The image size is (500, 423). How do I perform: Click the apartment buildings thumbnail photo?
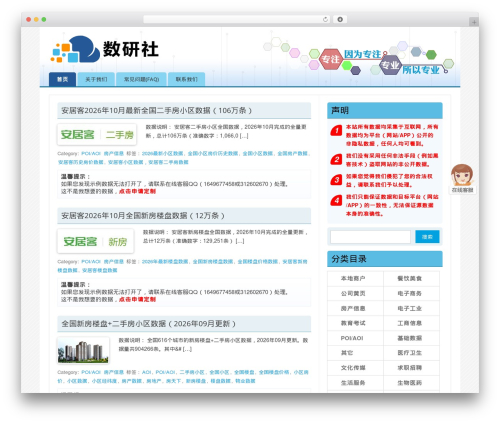(83, 351)
